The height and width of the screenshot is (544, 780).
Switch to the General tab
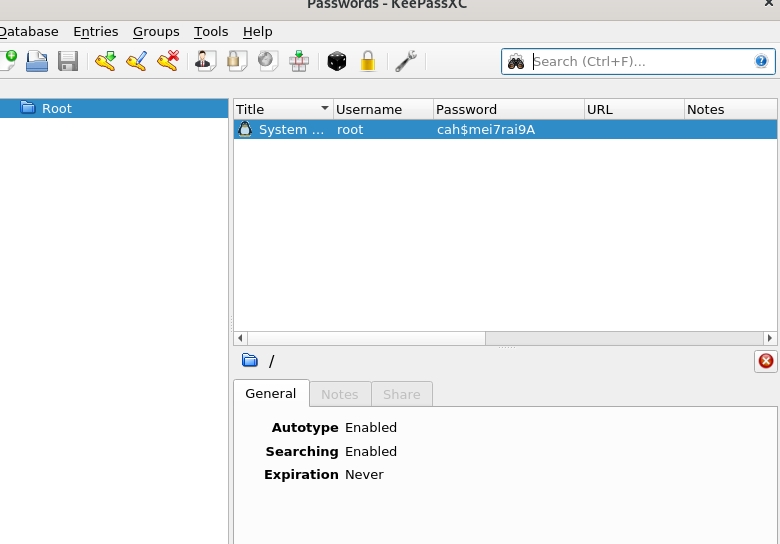(271, 394)
